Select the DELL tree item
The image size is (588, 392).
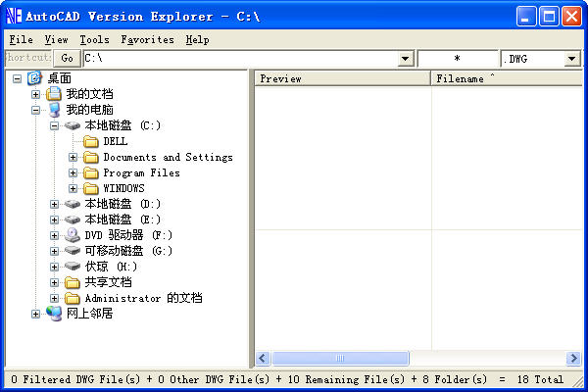pos(116,141)
